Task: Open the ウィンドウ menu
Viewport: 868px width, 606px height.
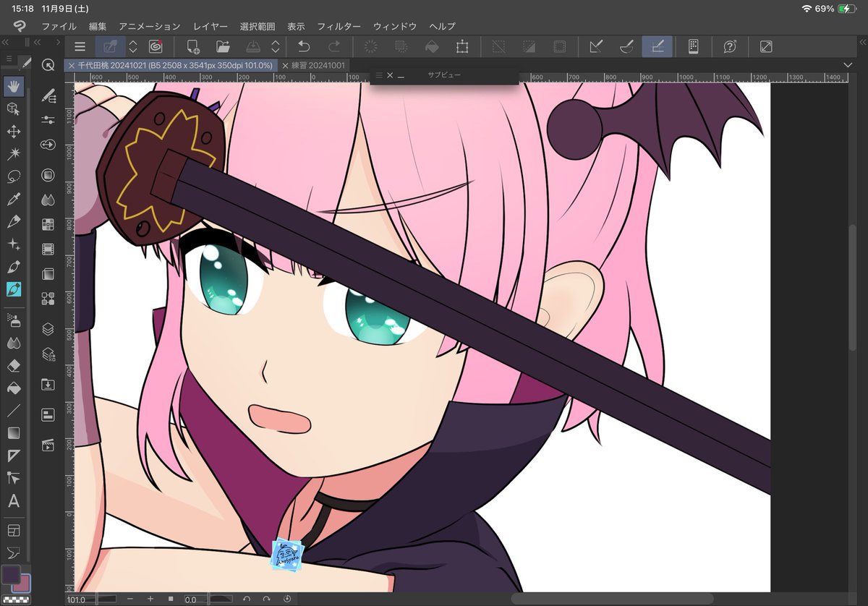Action: [395, 26]
